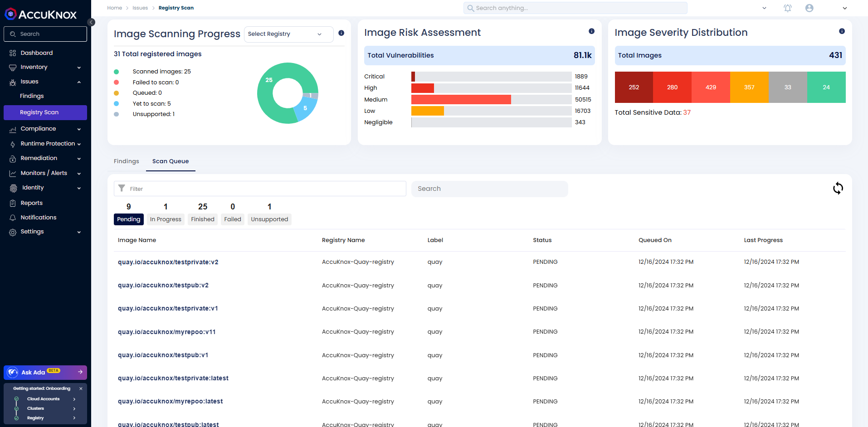868x427 pixels.
Task: Click the Remediation lock icon
Action: (13, 159)
